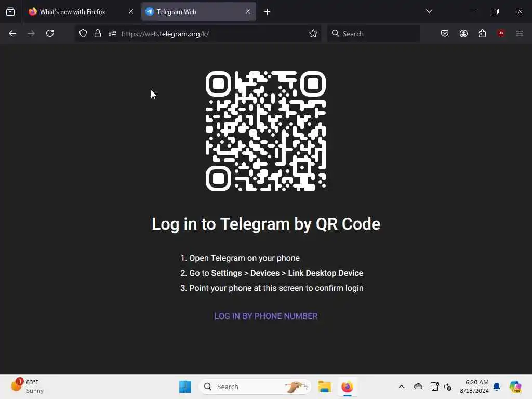Image resolution: width=532 pixels, height=399 pixels.
Task: Open the Extensions puzzle icon
Action: (482, 33)
